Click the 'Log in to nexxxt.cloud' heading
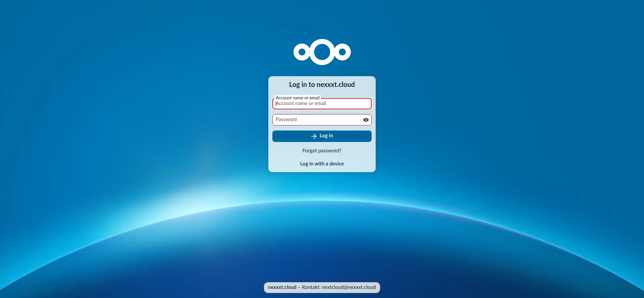The width and height of the screenshot is (644, 298). coord(322,85)
